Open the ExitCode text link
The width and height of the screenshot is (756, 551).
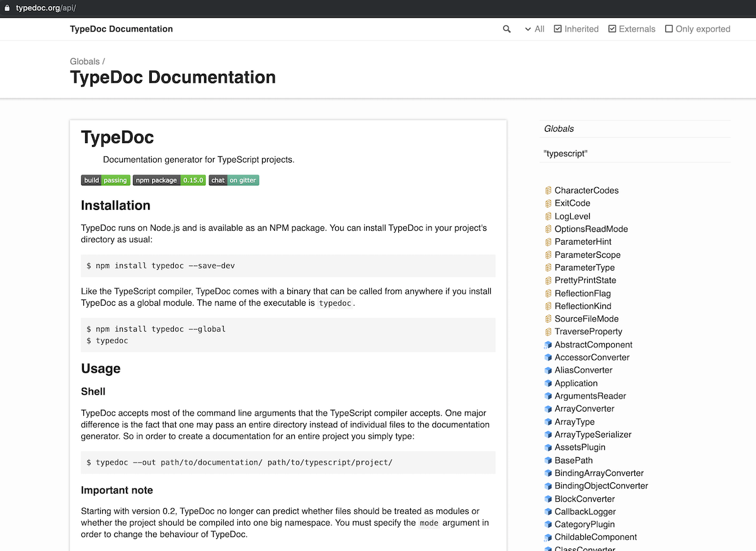point(572,203)
